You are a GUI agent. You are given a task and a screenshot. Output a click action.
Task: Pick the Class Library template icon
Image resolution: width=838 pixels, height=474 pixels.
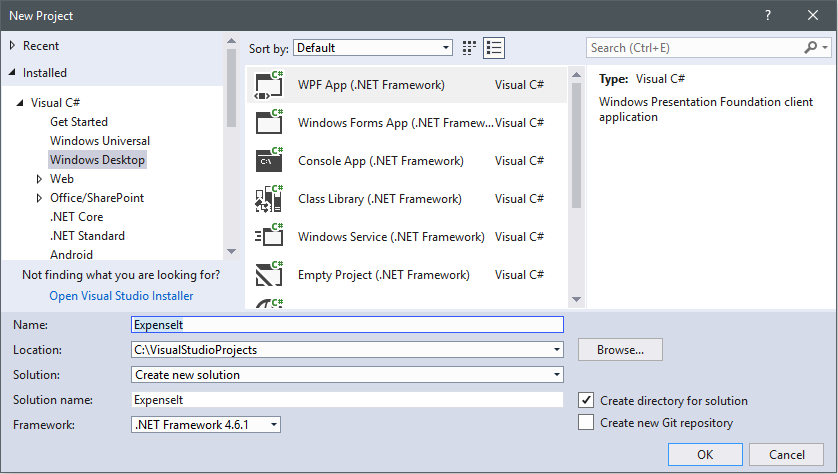269,198
